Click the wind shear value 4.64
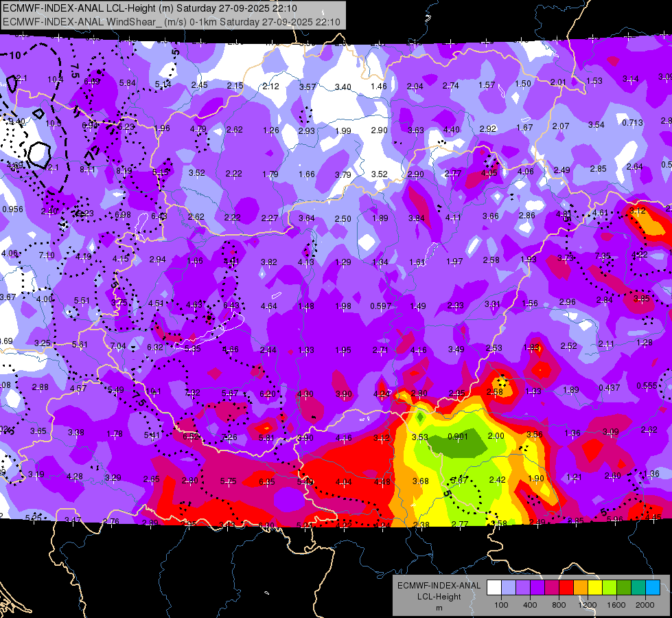This screenshot has height=618, width=672. coord(268,306)
